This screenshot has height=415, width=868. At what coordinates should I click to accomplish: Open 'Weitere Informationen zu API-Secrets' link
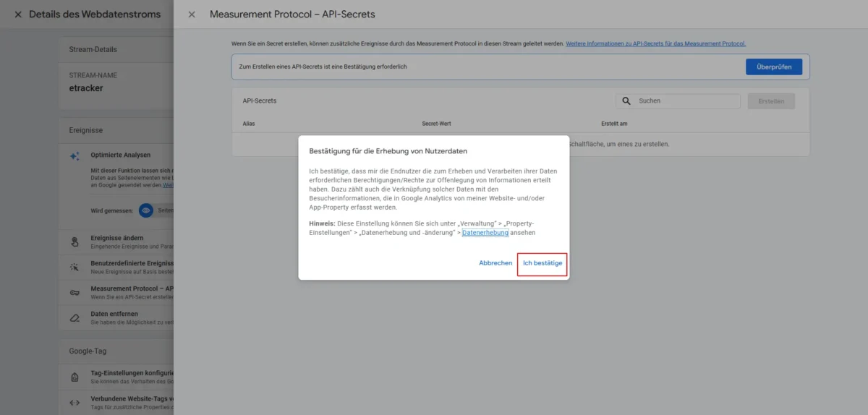[x=655, y=43]
